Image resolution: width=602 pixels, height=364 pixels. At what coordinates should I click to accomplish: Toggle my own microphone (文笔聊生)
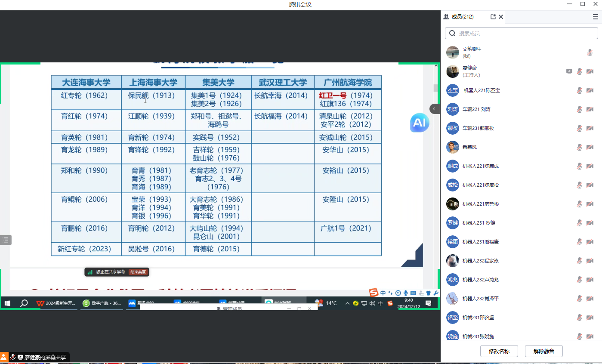[590, 52]
